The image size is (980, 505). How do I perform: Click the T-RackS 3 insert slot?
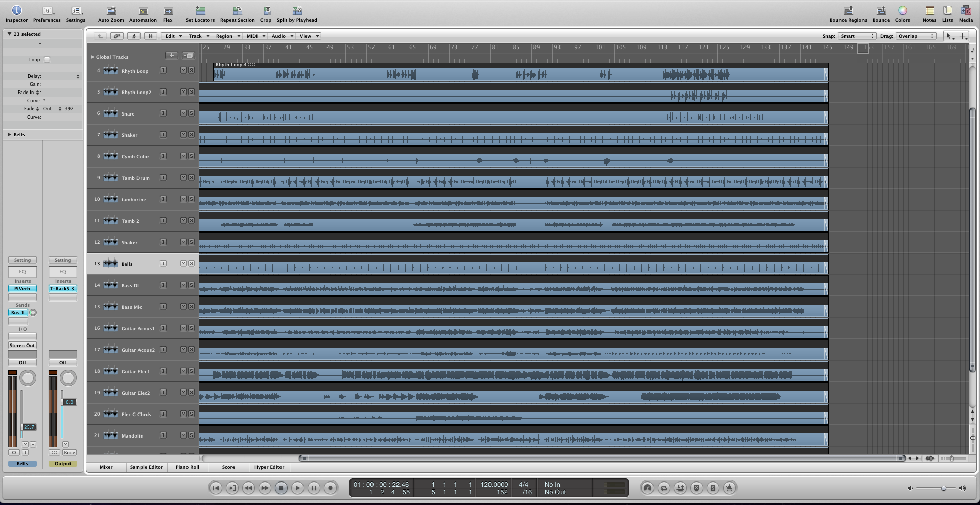(x=63, y=289)
